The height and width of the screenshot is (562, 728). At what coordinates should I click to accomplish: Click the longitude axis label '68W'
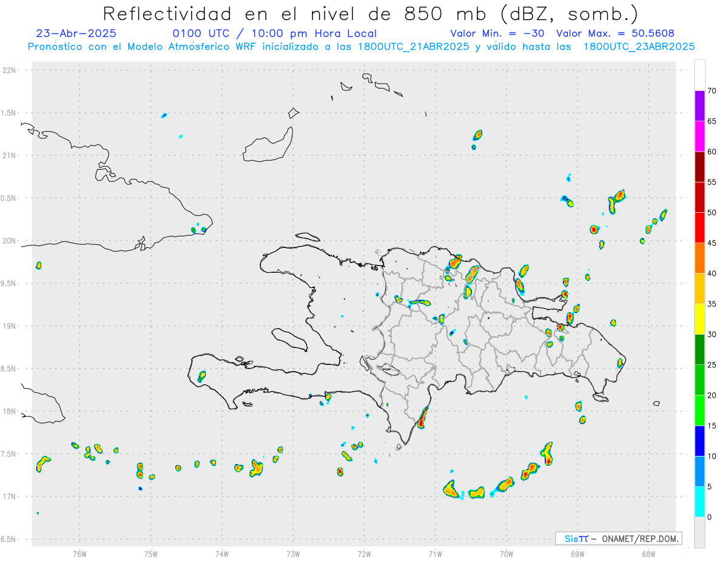pyautogui.click(x=648, y=554)
